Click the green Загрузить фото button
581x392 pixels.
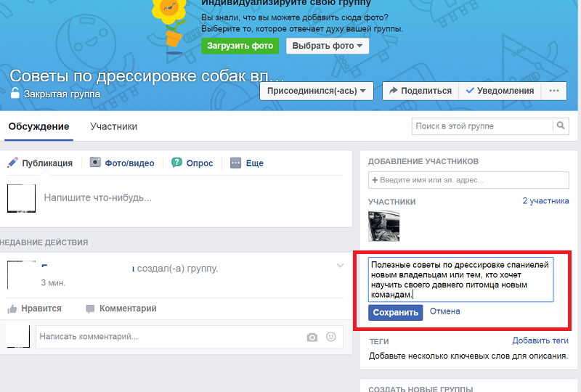(x=240, y=46)
